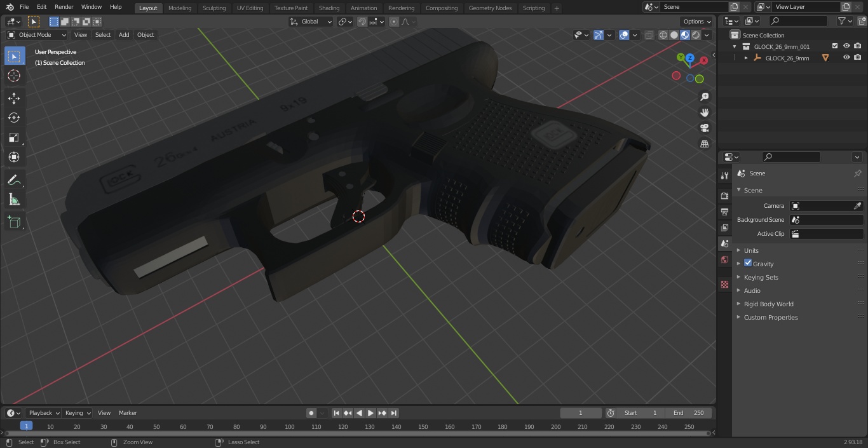This screenshot has width=868, height=448.
Task: Expand the GLOCK_26_9mm object in the outliner
Action: (x=746, y=58)
